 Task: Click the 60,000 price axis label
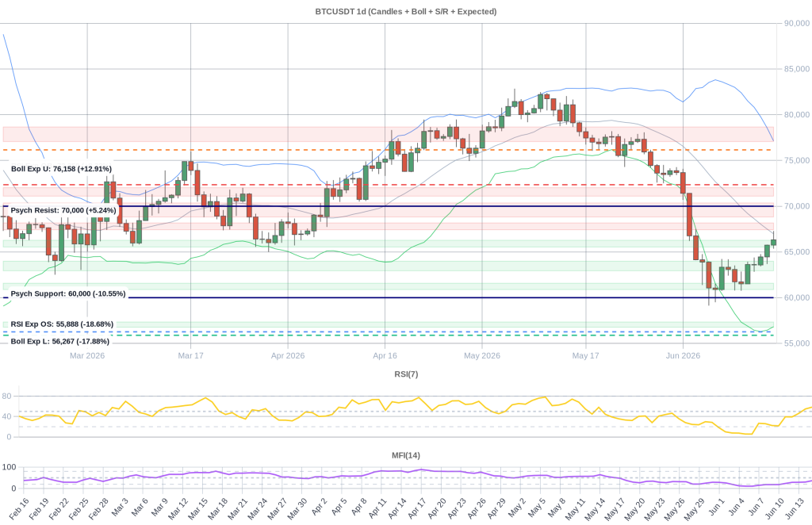coord(796,297)
